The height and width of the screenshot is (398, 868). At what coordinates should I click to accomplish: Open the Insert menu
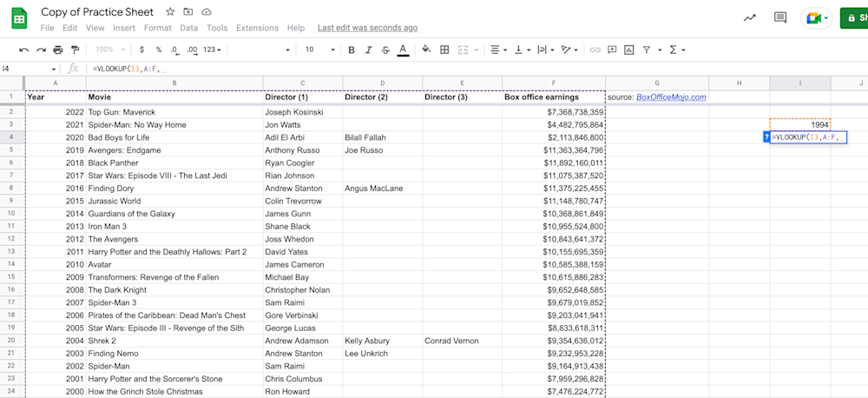point(124,28)
